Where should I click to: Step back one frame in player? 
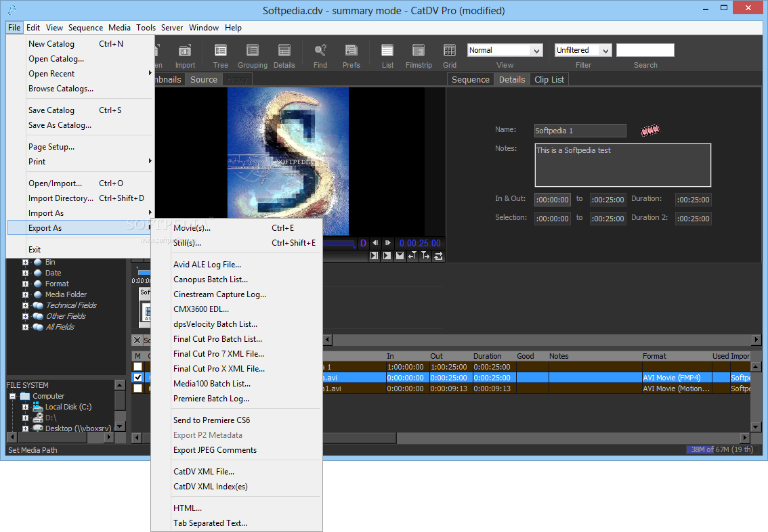375,243
